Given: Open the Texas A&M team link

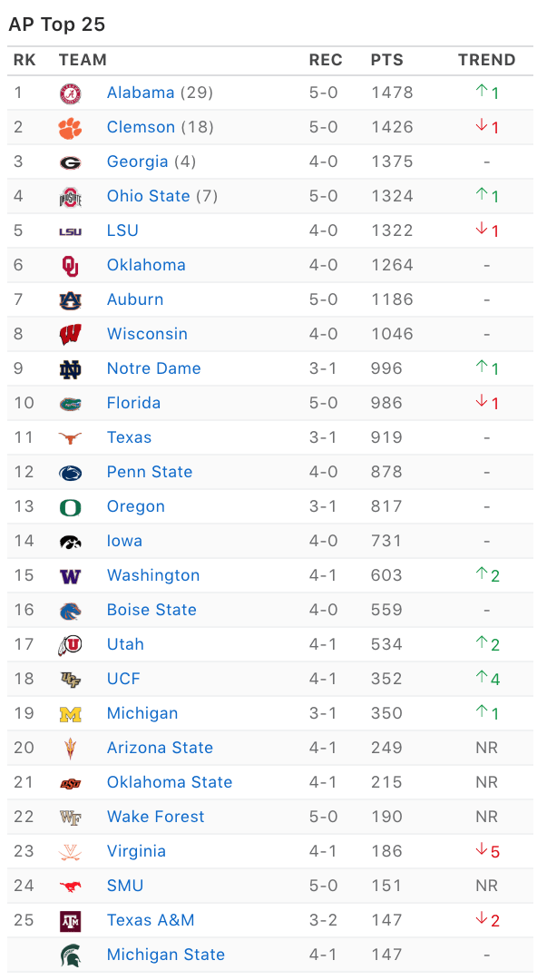Looking at the screenshot, I should 151,921.
